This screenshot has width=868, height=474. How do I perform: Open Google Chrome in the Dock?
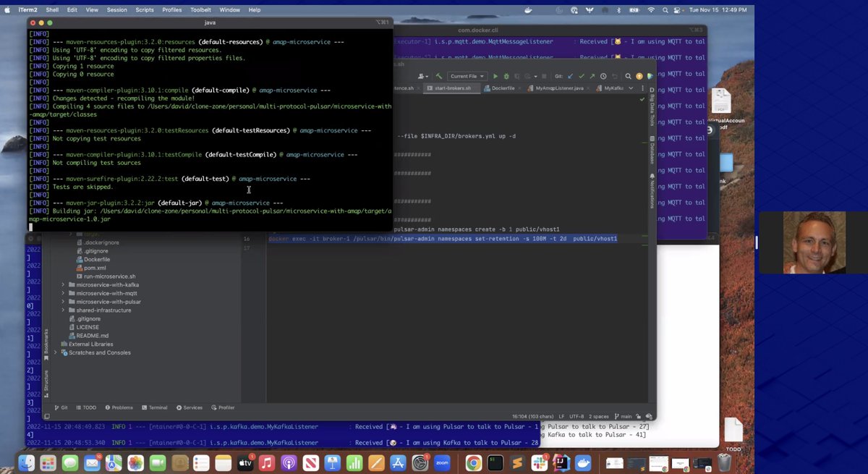[x=473, y=462]
